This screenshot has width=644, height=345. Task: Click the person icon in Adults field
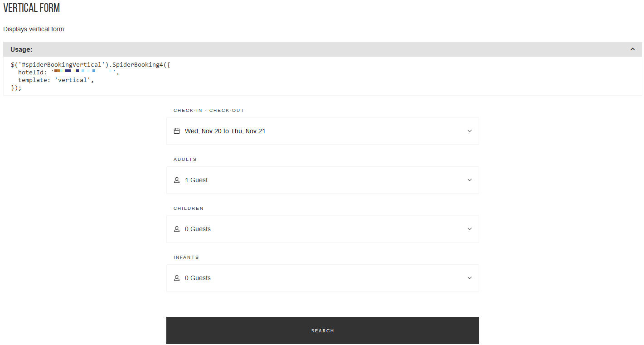pyautogui.click(x=177, y=180)
